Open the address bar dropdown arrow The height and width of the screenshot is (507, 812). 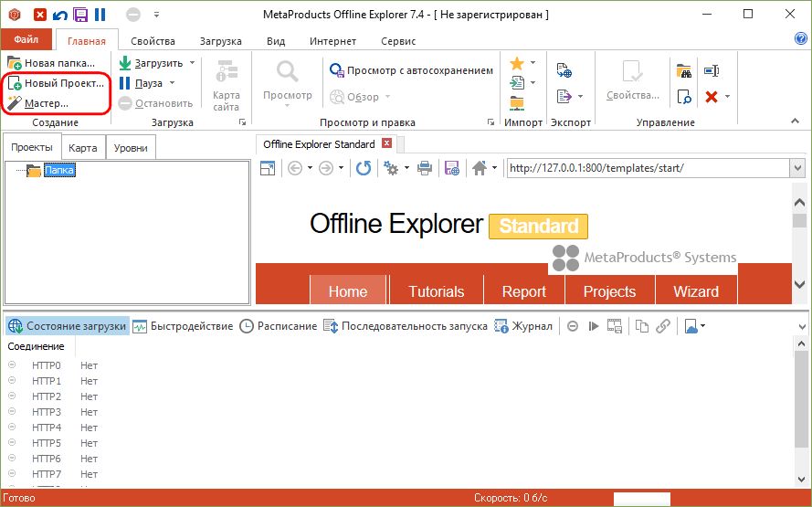798,168
